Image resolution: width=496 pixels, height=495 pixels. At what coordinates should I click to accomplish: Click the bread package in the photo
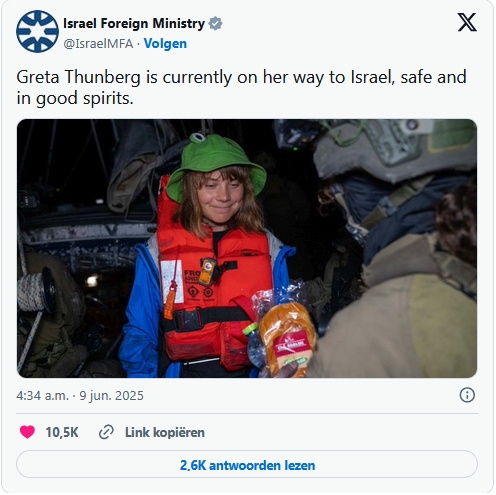287,338
